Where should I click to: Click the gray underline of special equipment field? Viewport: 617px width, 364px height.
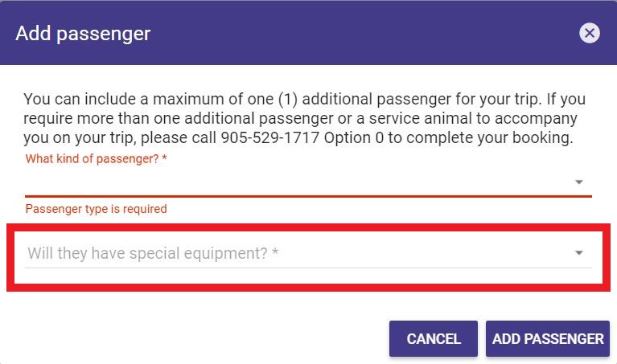click(308, 268)
